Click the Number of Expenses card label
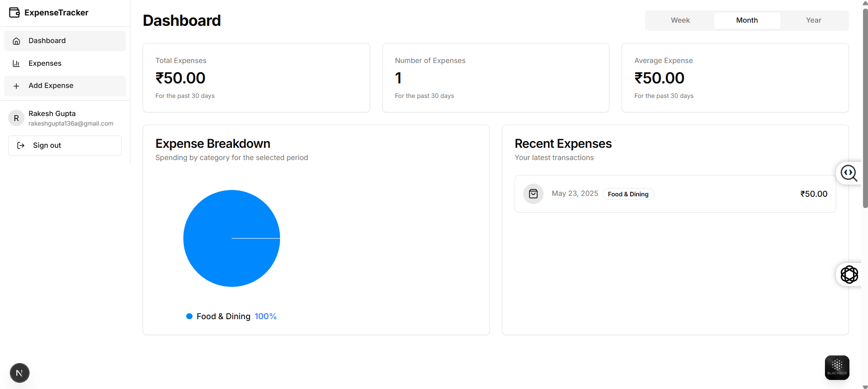The height and width of the screenshot is (389, 868). (430, 61)
